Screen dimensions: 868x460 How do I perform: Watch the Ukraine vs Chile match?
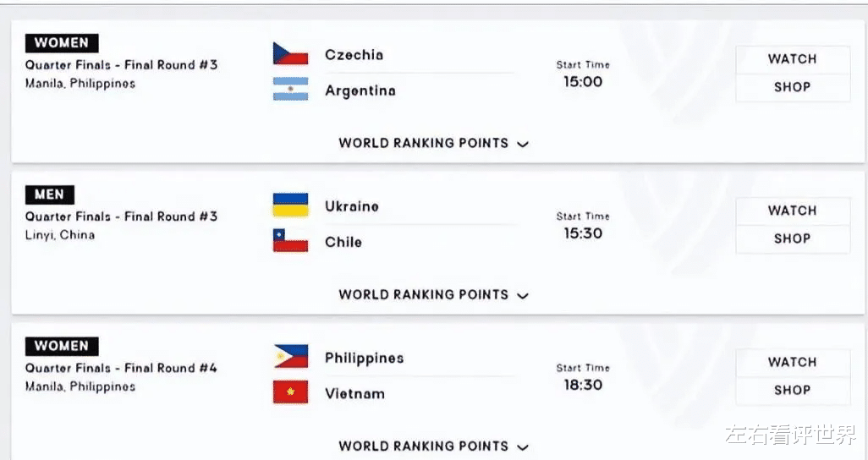[792, 211]
